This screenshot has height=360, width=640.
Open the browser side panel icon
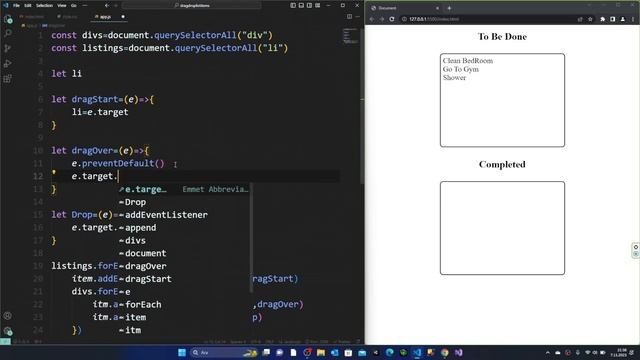pos(613,19)
